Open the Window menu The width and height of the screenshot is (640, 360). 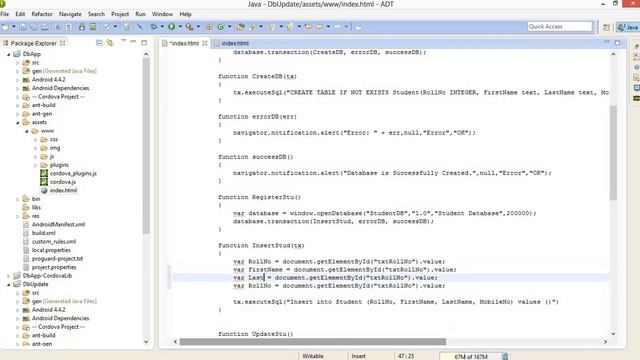pos(162,14)
